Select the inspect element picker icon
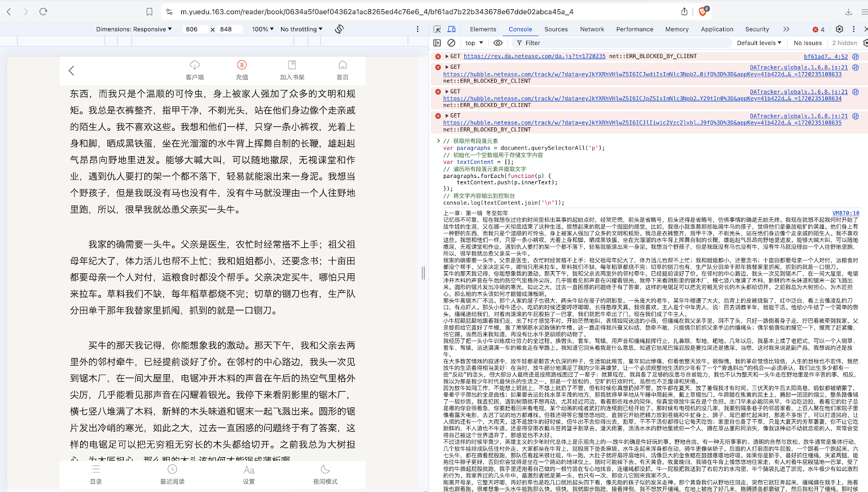Viewport: 868px width, 492px height. 437,29
